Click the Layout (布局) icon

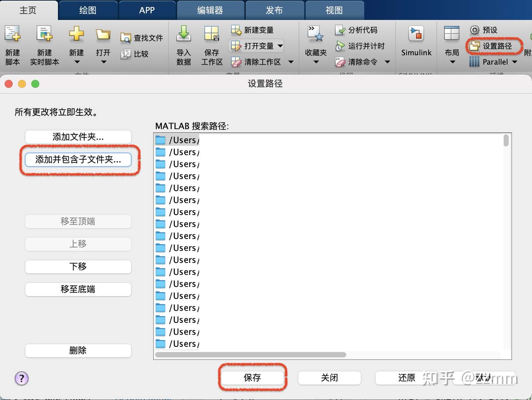tap(452, 34)
